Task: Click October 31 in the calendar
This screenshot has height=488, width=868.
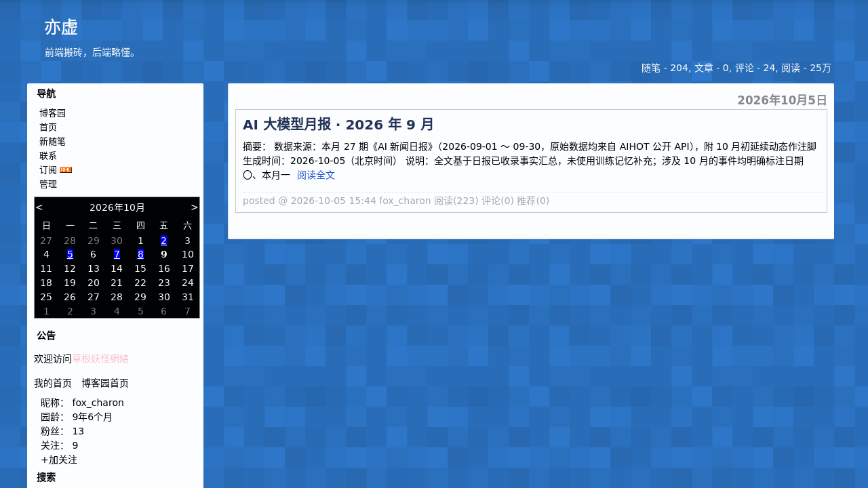Action: click(187, 297)
